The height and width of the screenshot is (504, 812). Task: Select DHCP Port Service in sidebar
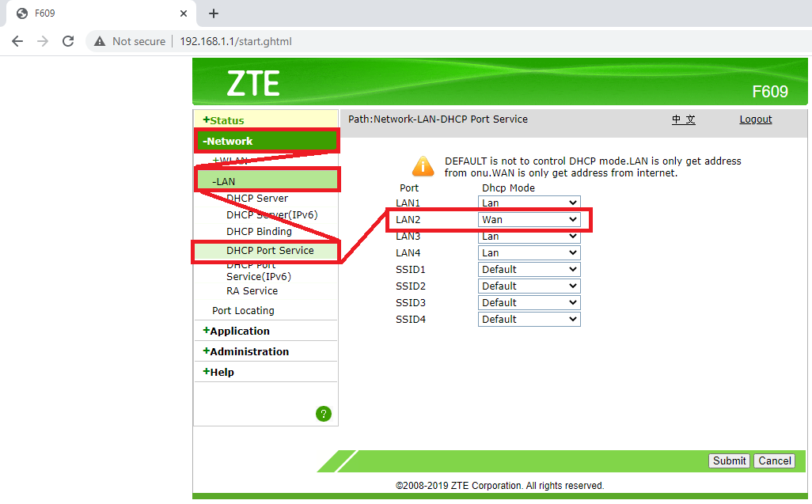271,251
